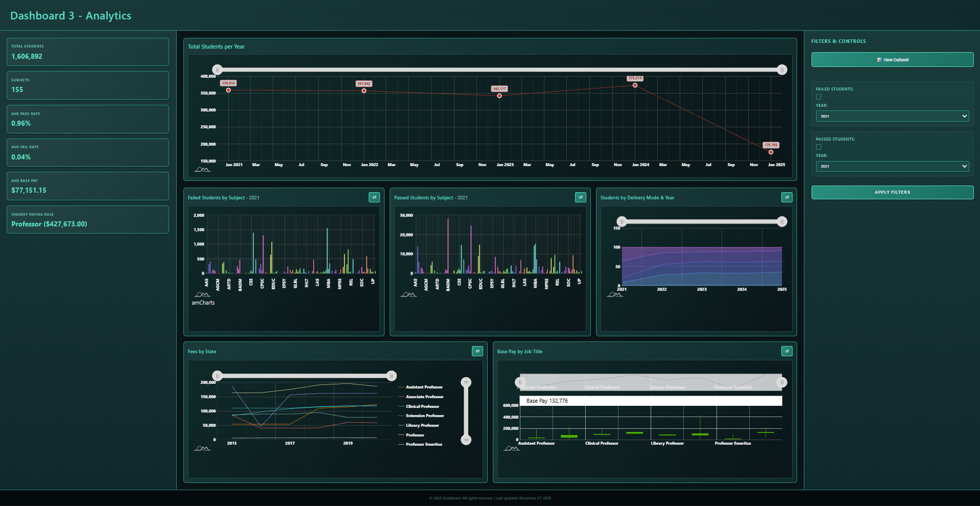This screenshot has width=980, height=506.
Task: Click swap icon on Students by Delivery Mode chart
Action: coord(786,197)
